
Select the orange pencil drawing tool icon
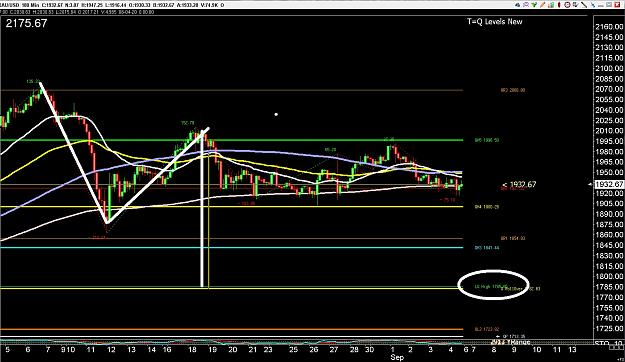(542, 5)
